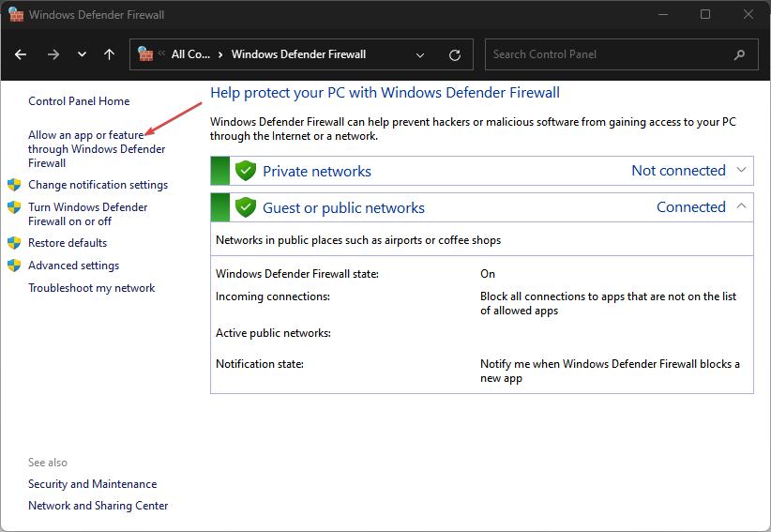
Task: Go forward using the forward arrow
Action: [53, 54]
